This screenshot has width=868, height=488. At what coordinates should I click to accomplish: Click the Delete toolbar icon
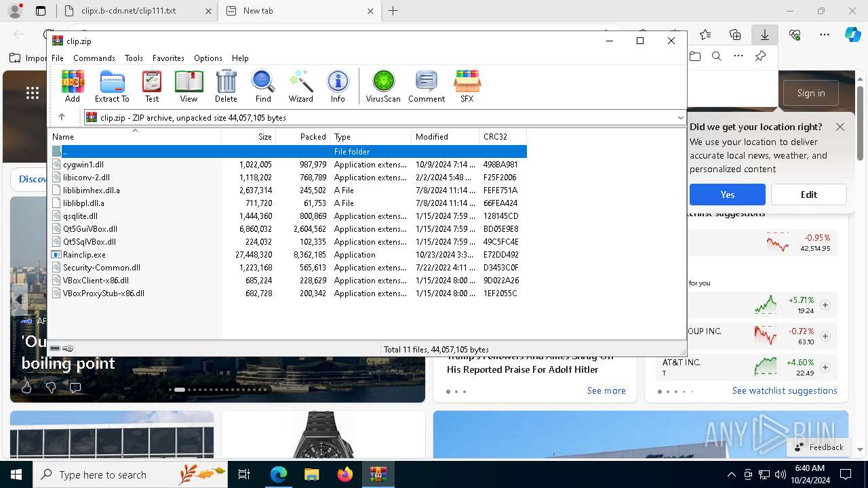click(x=226, y=86)
